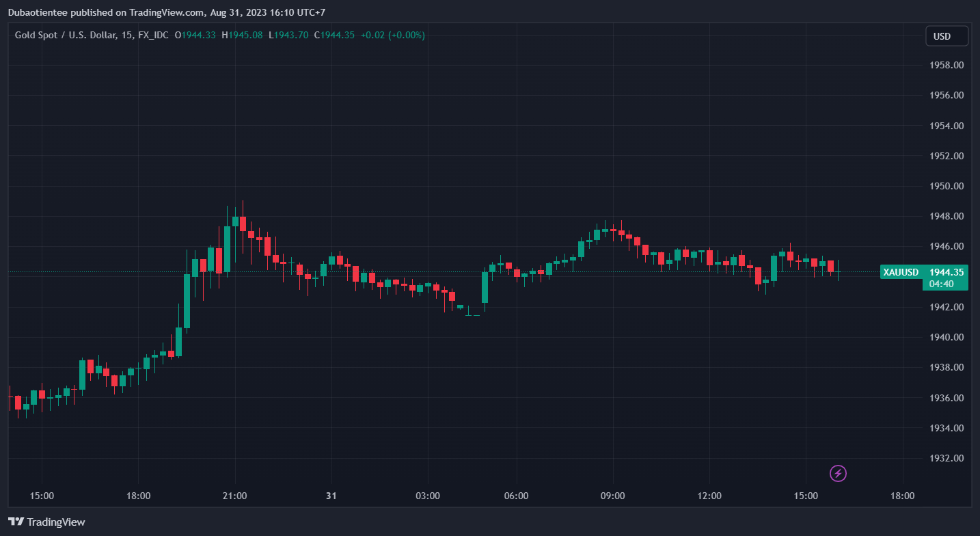Image resolution: width=980 pixels, height=536 pixels.
Task: Click the 1958.00 price scale label
Action: (947, 65)
